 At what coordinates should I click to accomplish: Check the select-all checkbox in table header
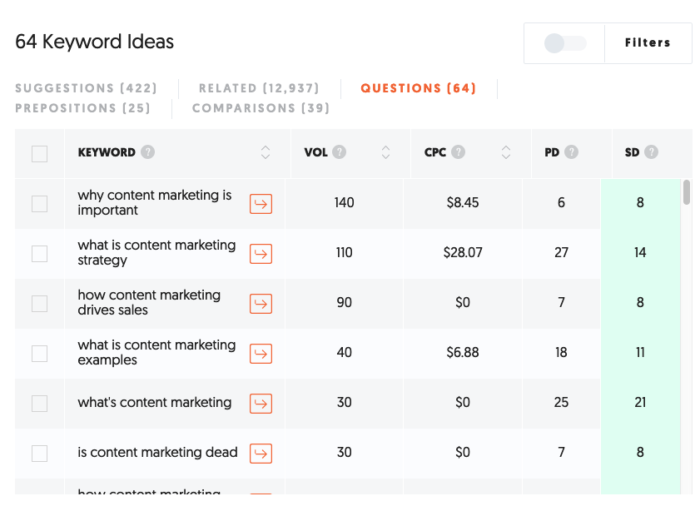tap(40, 154)
